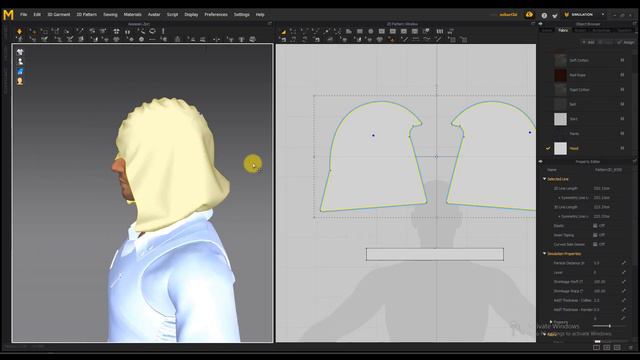640x360 pixels.
Task: Select the Soft Cotton fabric swatch
Action: pyautogui.click(x=560, y=60)
